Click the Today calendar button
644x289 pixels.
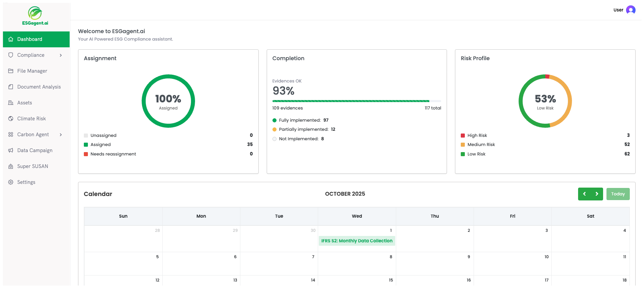618,194
